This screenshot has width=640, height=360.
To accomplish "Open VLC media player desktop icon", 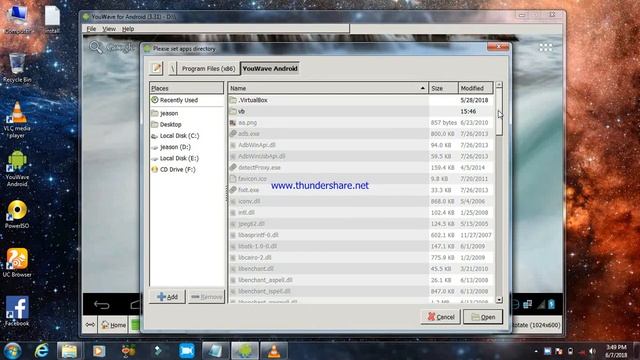I will (17, 120).
